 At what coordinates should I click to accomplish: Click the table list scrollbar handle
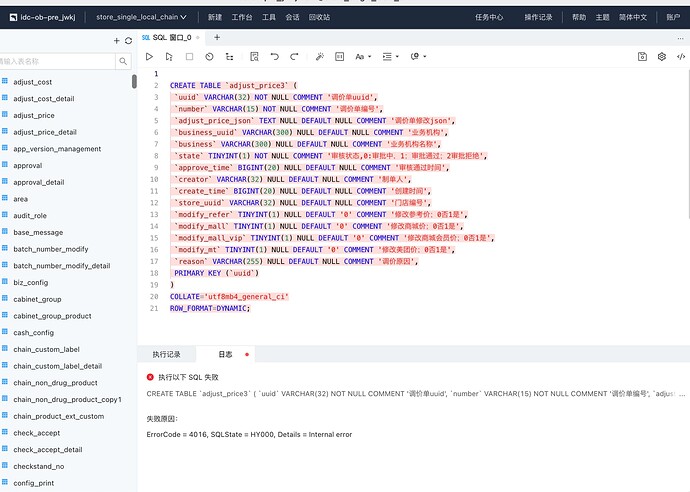pos(134,81)
